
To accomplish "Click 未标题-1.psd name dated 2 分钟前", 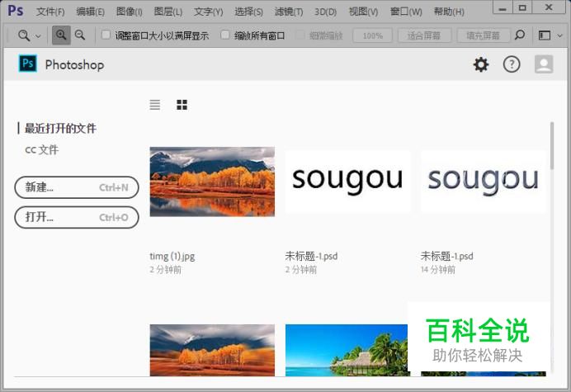I will pos(311,256).
